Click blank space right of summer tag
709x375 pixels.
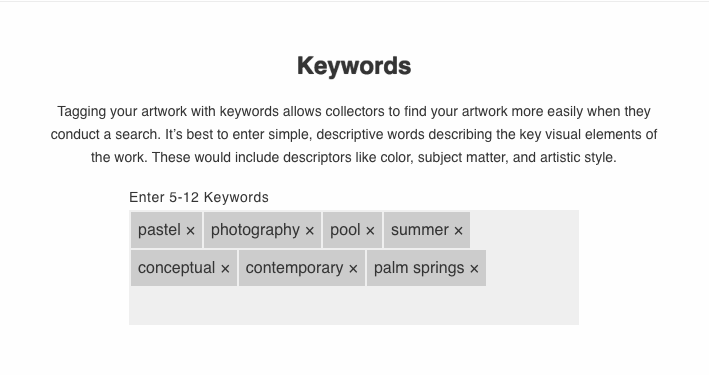[x=525, y=230]
